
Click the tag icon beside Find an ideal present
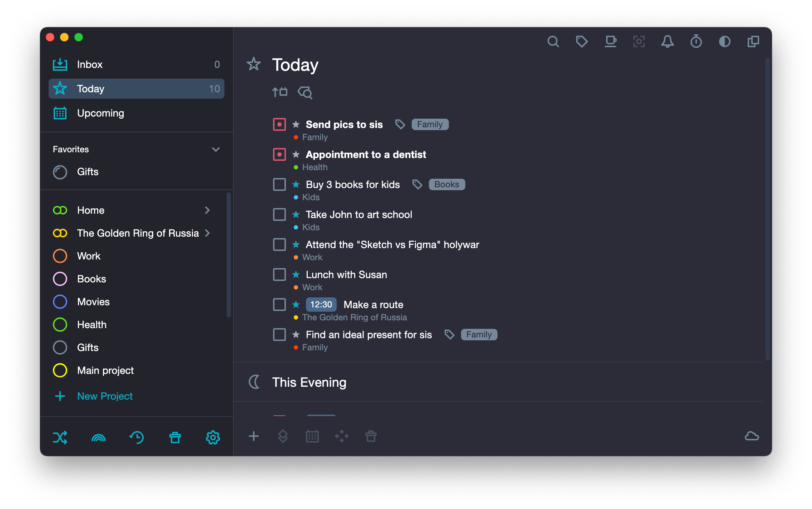(450, 335)
